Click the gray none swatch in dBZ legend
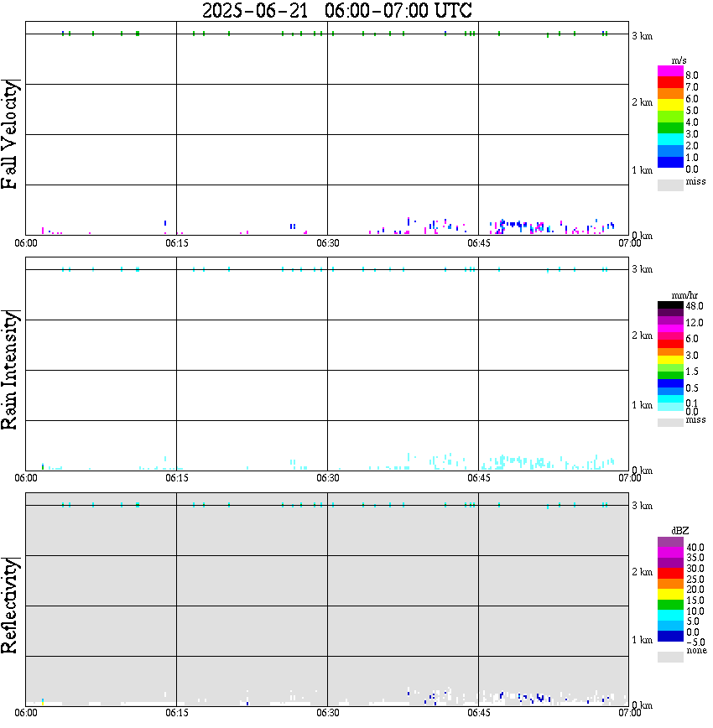The width and height of the screenshot is (713, 728). pyautogui.click(x=670, y=657)
